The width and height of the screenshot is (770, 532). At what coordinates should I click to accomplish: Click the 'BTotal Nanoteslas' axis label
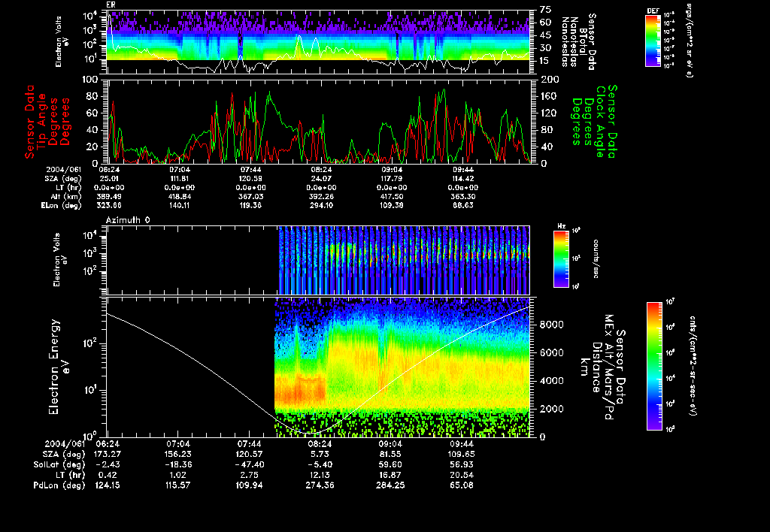[578, 42]
